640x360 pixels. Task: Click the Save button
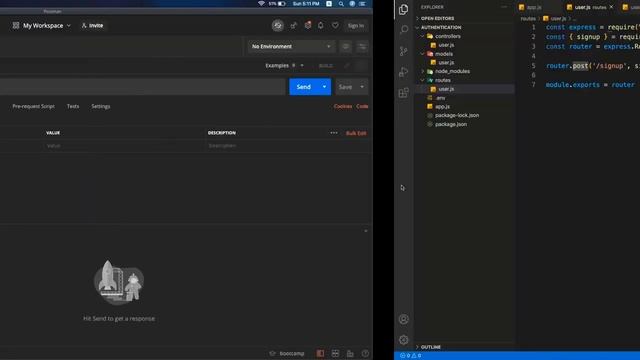point(345,87)
